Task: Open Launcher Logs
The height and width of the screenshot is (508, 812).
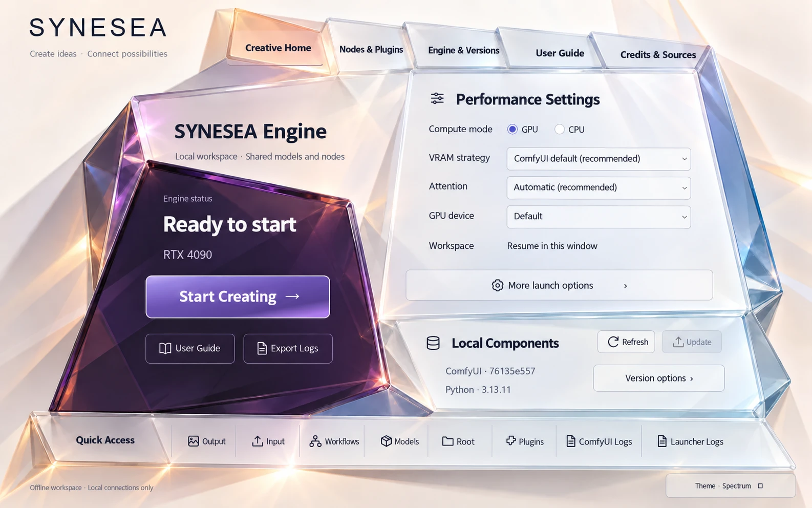Action: [x=690, y=441]
